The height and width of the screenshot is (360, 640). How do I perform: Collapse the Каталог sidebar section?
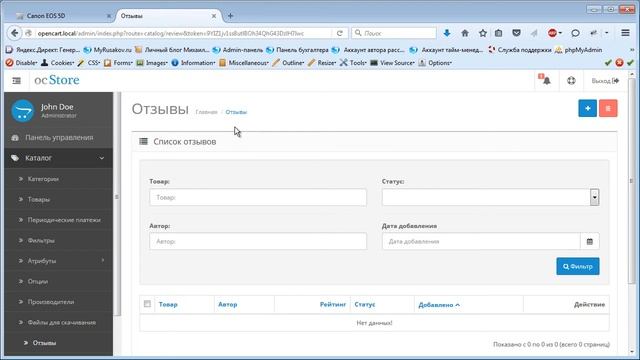pos(59,158)
